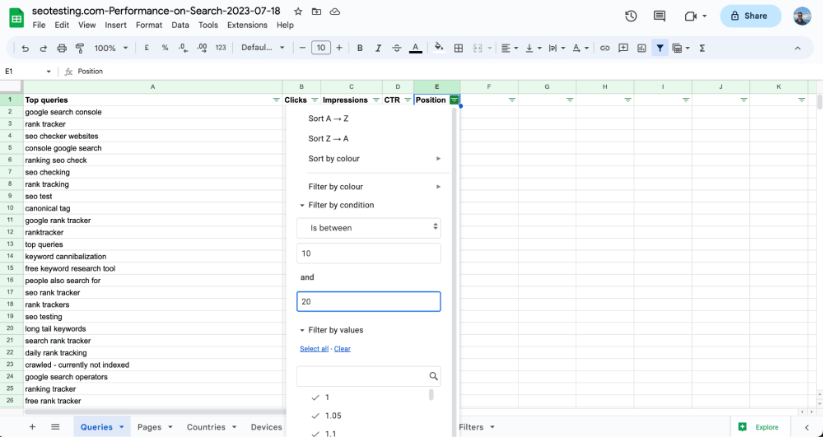Open version history clock icon
This screenshot has width=823, height=437.
(631, 16)
